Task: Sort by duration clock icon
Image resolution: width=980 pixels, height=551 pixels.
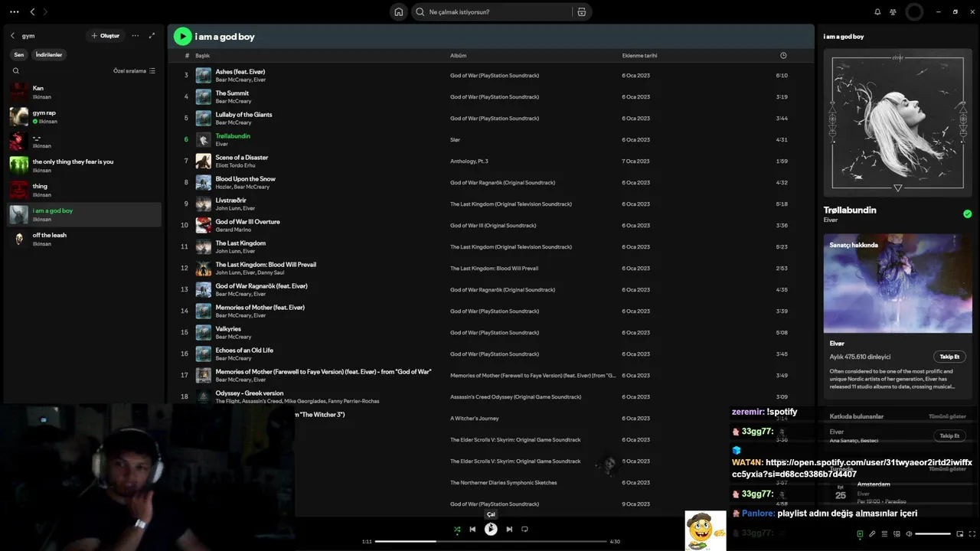Action: point(783,55)
